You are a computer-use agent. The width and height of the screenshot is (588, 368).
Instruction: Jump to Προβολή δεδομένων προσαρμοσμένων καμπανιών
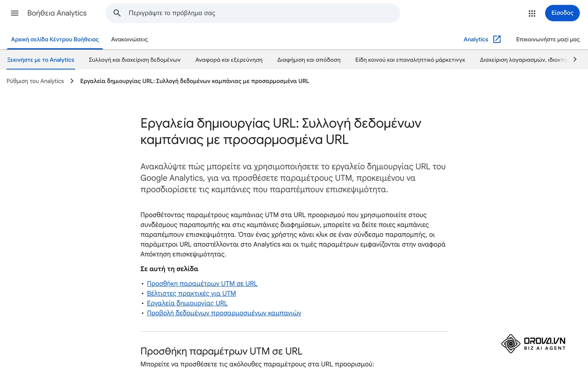coord(224,313)
